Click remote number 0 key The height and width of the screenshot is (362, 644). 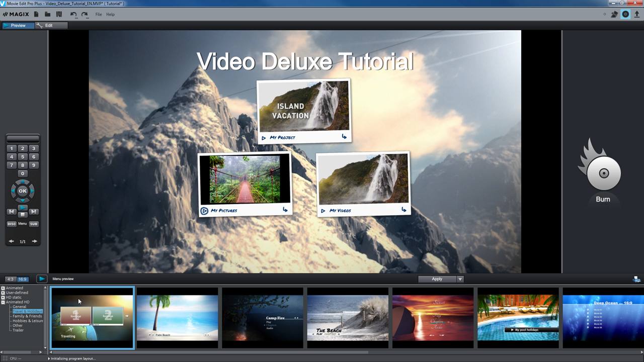(23, 173)
